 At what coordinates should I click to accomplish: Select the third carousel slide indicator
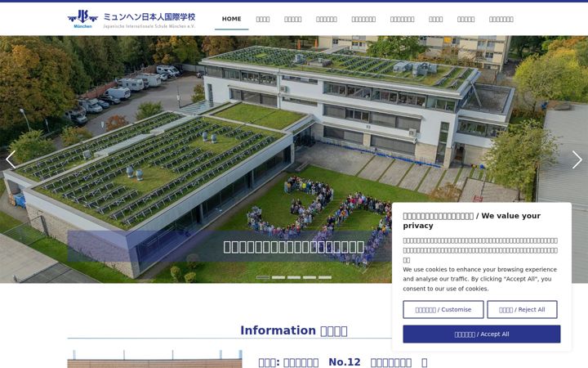point(294,277)
